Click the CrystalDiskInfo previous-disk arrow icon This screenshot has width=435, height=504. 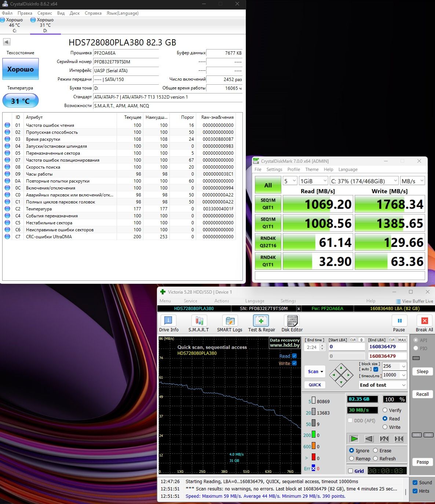[x=7, y=42]
